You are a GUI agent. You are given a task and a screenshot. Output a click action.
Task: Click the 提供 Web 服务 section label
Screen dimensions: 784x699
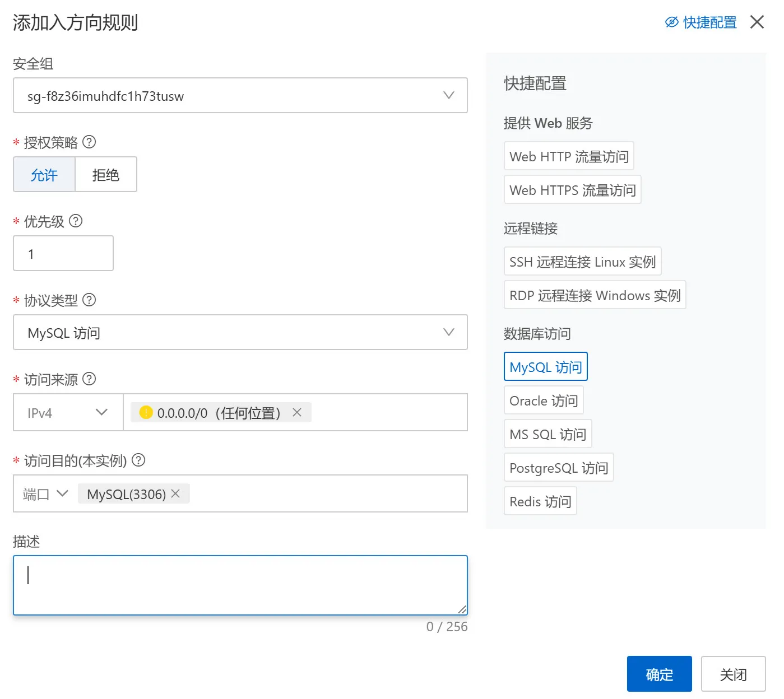point(548,123)
